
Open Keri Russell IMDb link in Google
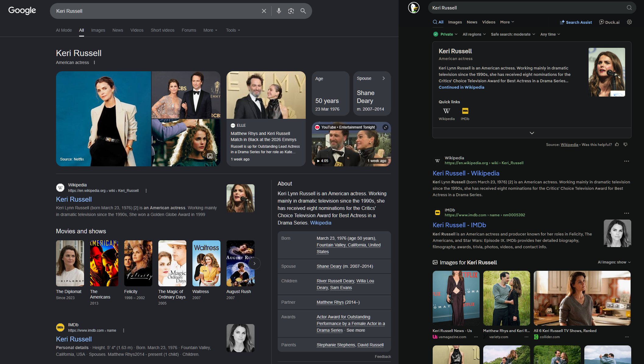[x=74, y=339]
